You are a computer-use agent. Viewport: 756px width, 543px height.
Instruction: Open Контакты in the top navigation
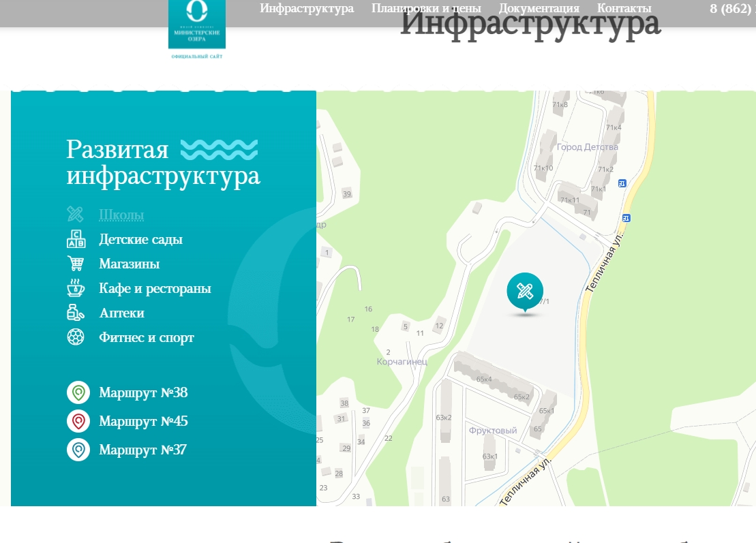[624, 8]
